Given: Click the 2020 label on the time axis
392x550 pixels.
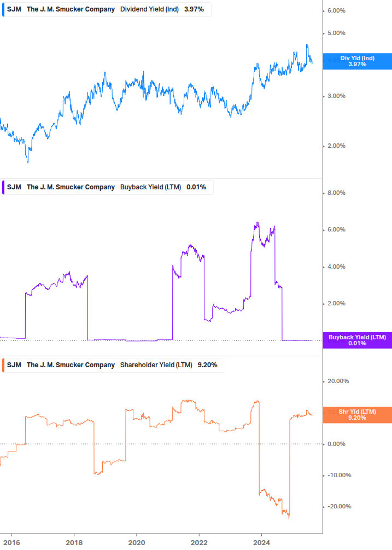Looking at the screenshot, I should (x=137, y=543).
